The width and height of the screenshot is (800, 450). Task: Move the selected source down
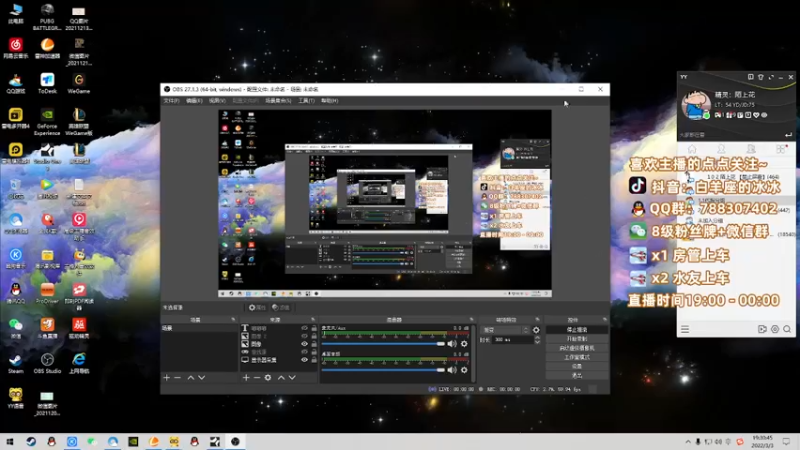point(292,378)
